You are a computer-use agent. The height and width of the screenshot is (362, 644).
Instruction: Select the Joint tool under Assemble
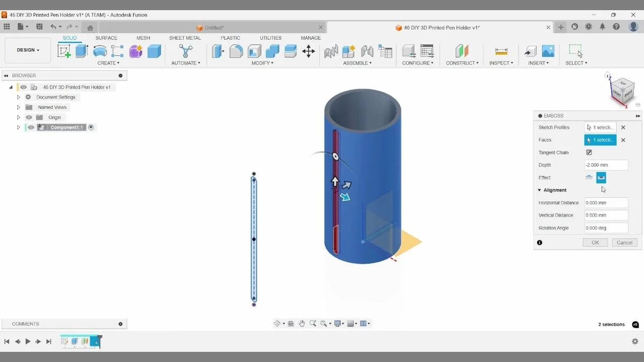[x=349, y=51]
